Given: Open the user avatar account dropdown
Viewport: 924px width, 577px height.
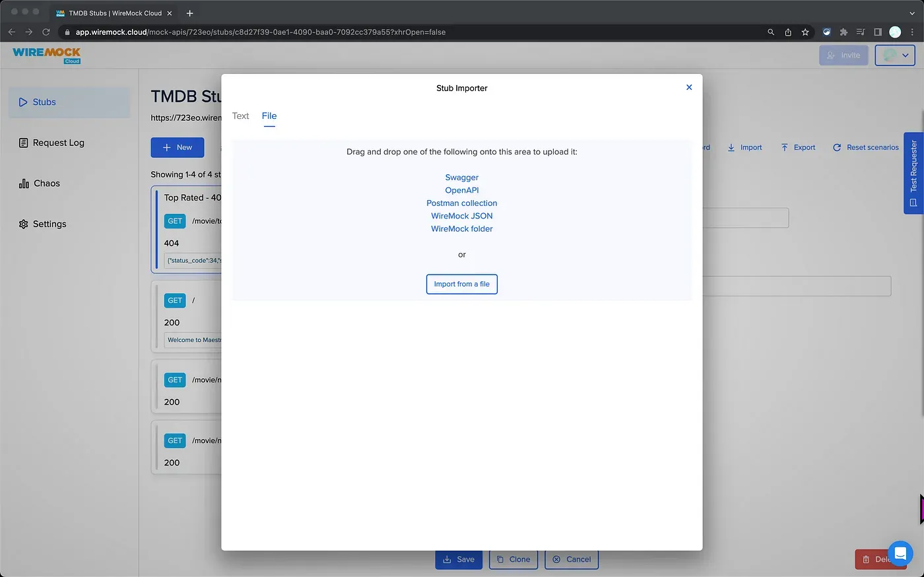Looking at the screenshot, I should tap(895, 55).
